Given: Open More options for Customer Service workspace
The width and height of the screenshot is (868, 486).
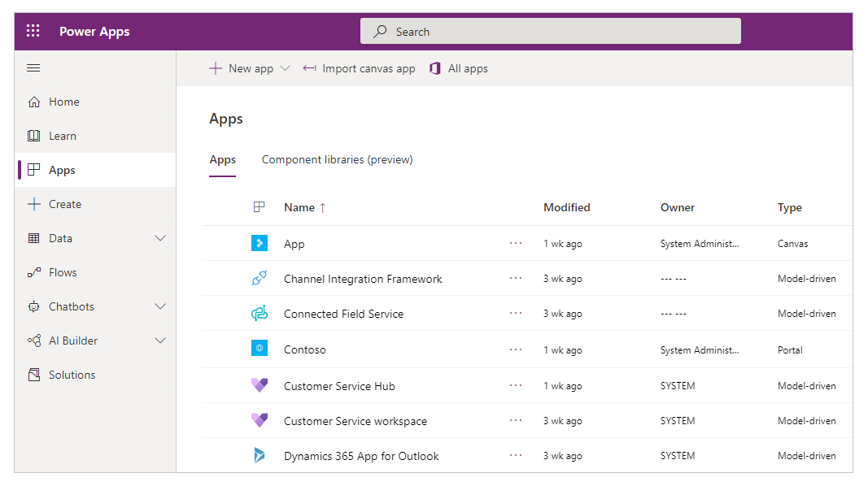Looking at the screenshot, I should tap(516, 420).
